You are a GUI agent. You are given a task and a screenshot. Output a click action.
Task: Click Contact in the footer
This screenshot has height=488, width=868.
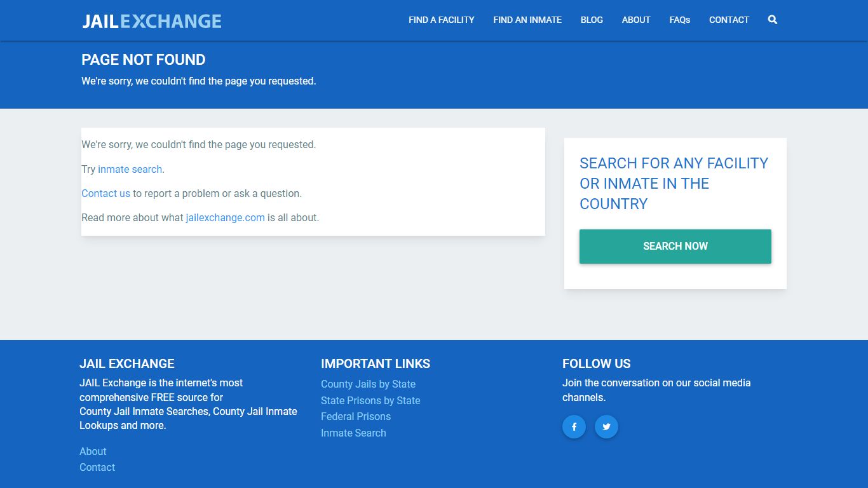tap(97, 467)
